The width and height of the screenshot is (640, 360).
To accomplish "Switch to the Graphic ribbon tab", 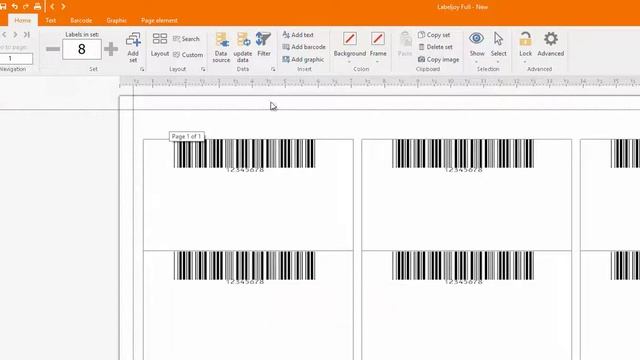I will [x=116, y=20].
